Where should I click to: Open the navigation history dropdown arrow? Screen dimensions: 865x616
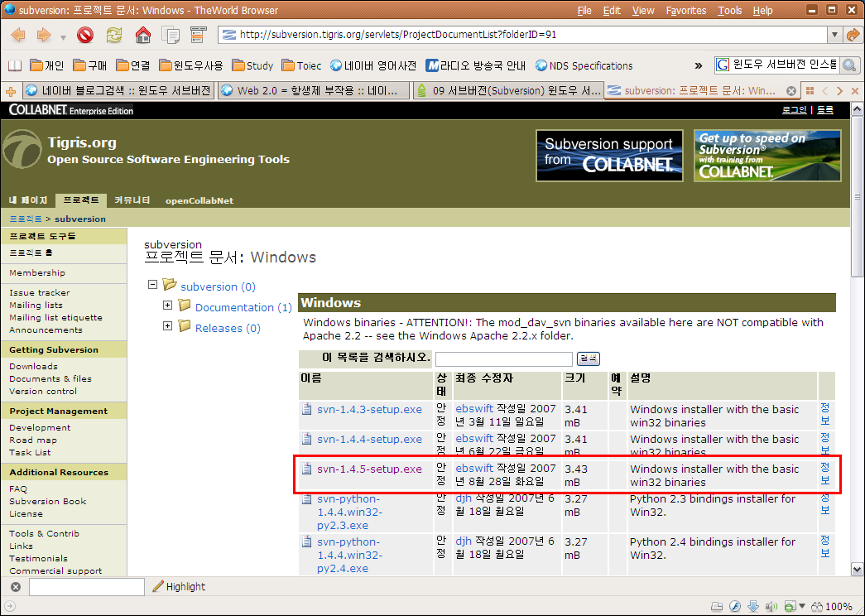click(63, 37)
